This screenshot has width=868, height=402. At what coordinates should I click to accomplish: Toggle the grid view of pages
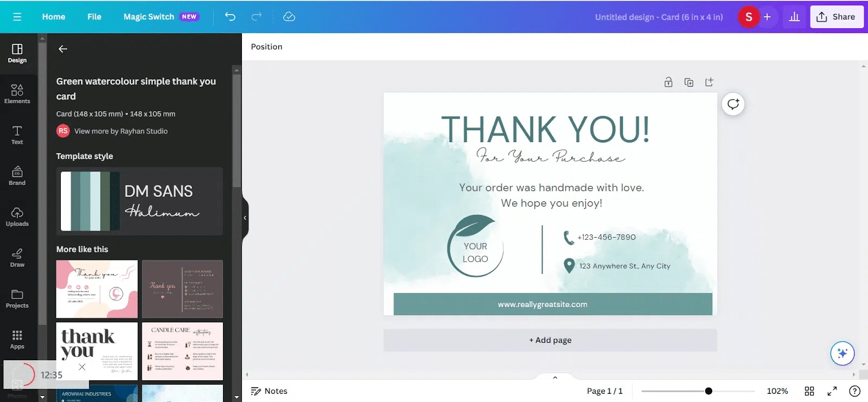[x=809, y=391]
